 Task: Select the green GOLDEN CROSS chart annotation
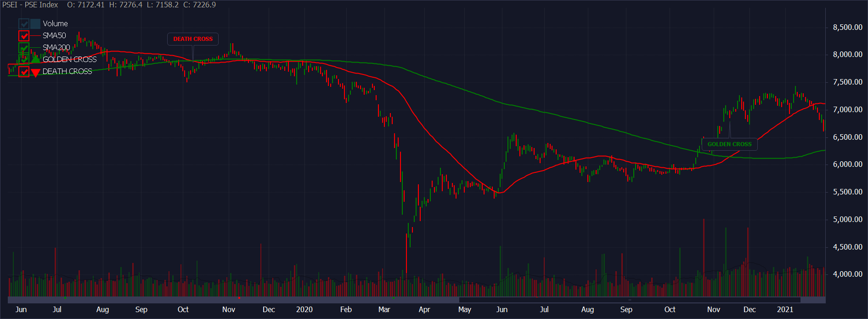coord(729,144)
